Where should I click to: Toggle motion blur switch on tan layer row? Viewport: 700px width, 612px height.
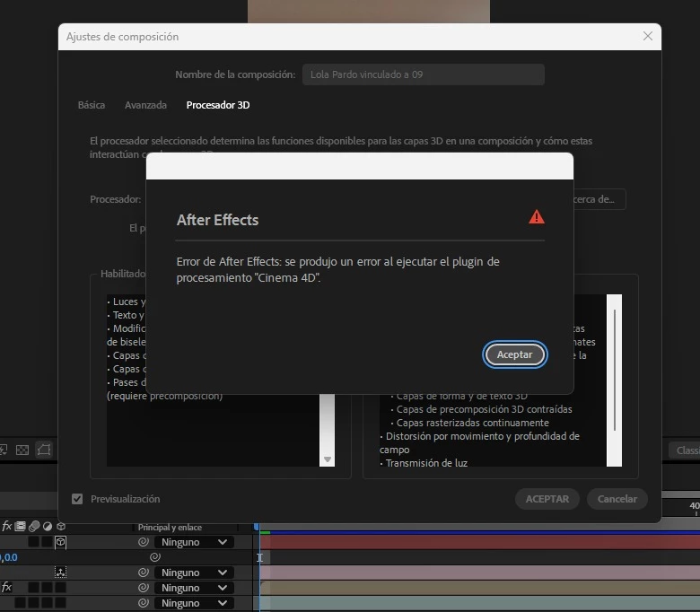(33, 587)
